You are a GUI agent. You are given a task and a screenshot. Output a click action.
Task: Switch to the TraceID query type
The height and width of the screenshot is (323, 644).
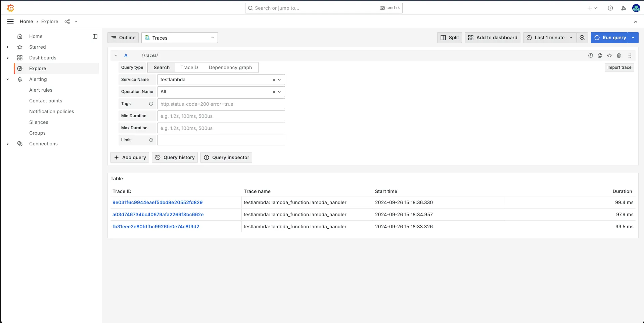(x=189, y=67)
